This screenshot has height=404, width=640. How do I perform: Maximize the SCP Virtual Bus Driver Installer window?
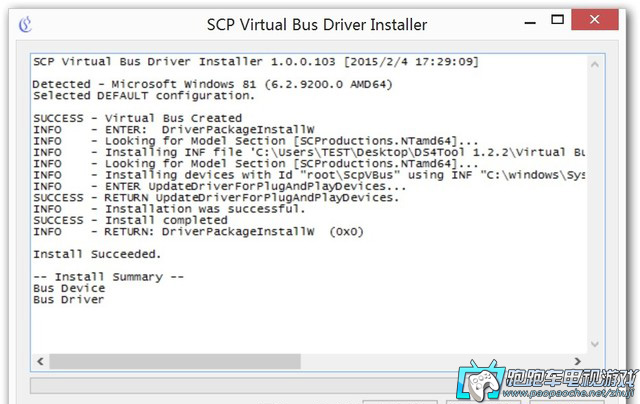[558, 19]
